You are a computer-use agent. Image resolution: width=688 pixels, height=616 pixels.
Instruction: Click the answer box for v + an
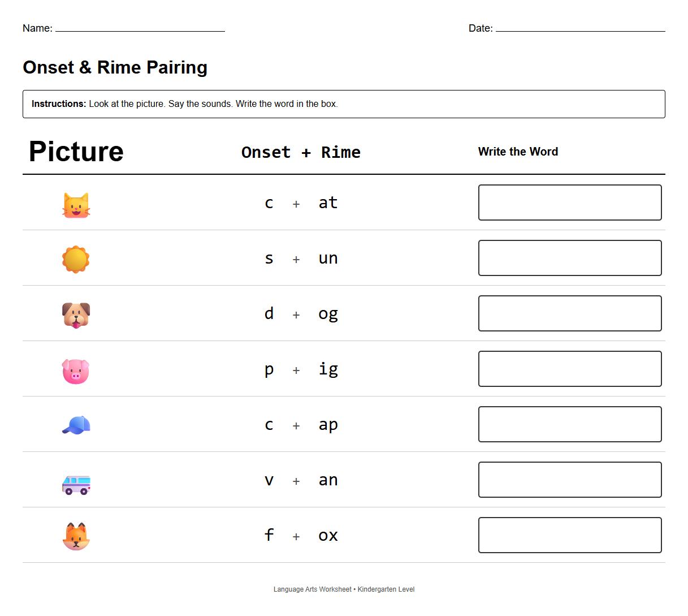tap(570, 480)
